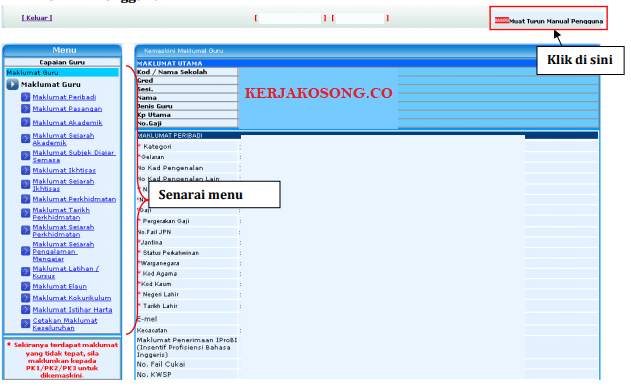Click the first white field in top bar
Screen dimensions: 631x386
pyautogui.click(x=290, y=18)
